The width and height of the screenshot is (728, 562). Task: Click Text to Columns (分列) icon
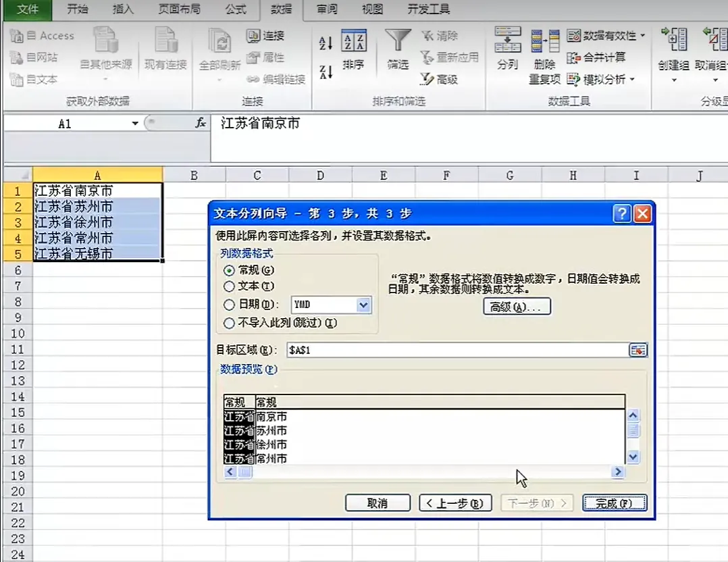[x=508, y=39]
